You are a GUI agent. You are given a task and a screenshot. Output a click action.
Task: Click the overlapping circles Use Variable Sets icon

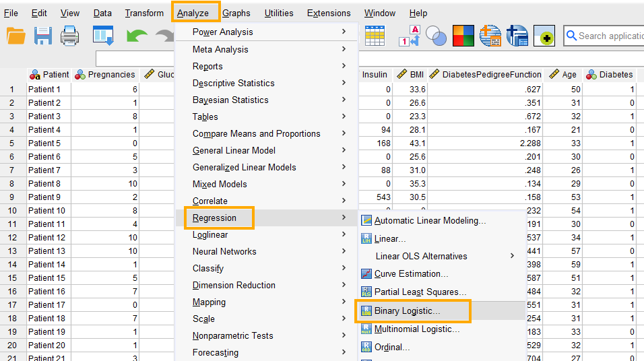click(x=436, y=36)
